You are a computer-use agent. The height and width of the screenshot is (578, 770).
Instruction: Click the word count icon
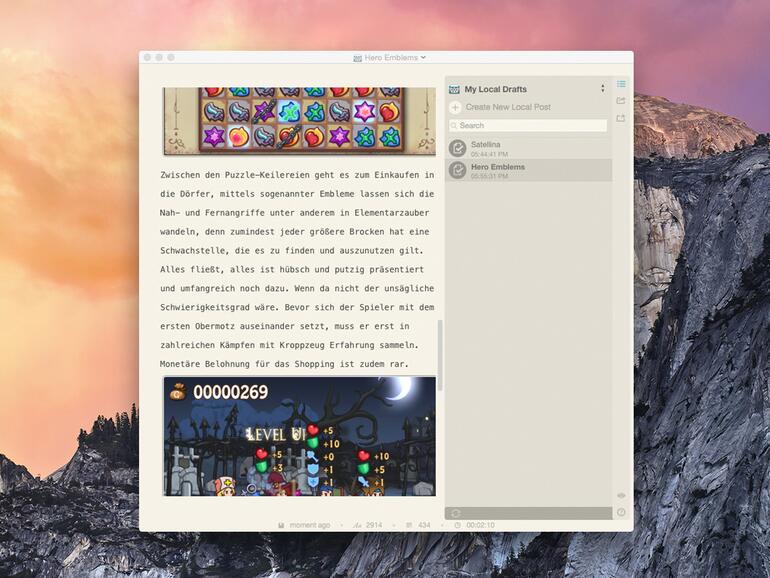[x=409, y=525]
